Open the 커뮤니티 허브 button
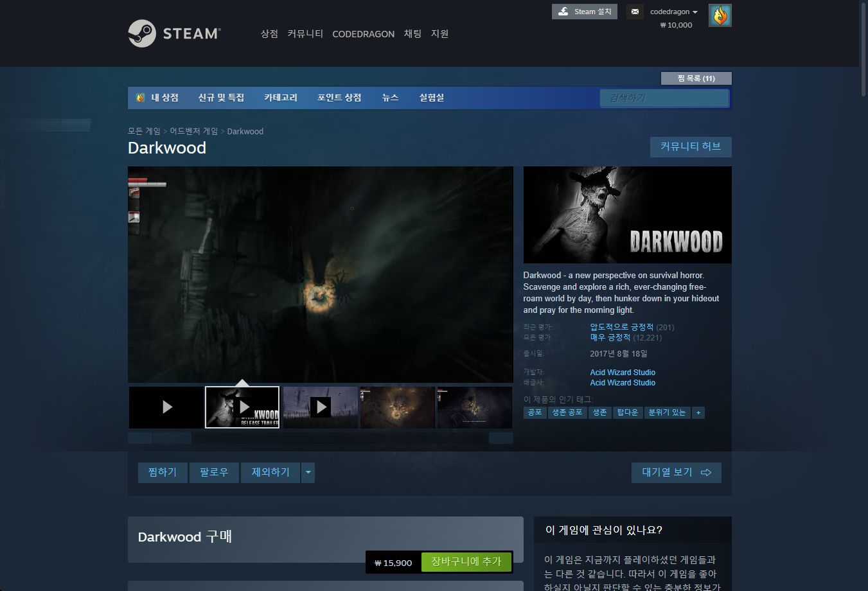The height and width of the screenshot is (591, 868). pyautogui.click(x=691, y=146)
